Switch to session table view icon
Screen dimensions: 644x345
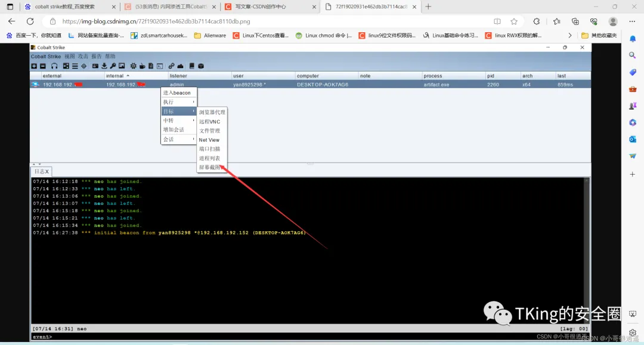(75, 66)
